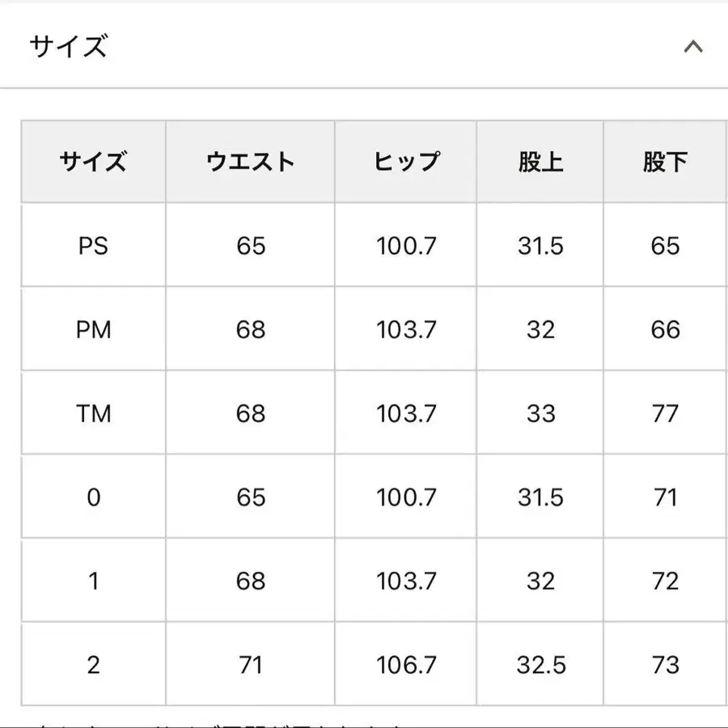Click the hip value 100.7 for size 0

coord(405,497)
